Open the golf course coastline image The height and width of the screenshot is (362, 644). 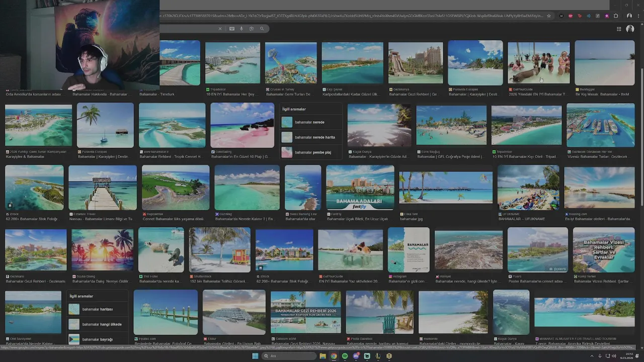coord(176,188)
